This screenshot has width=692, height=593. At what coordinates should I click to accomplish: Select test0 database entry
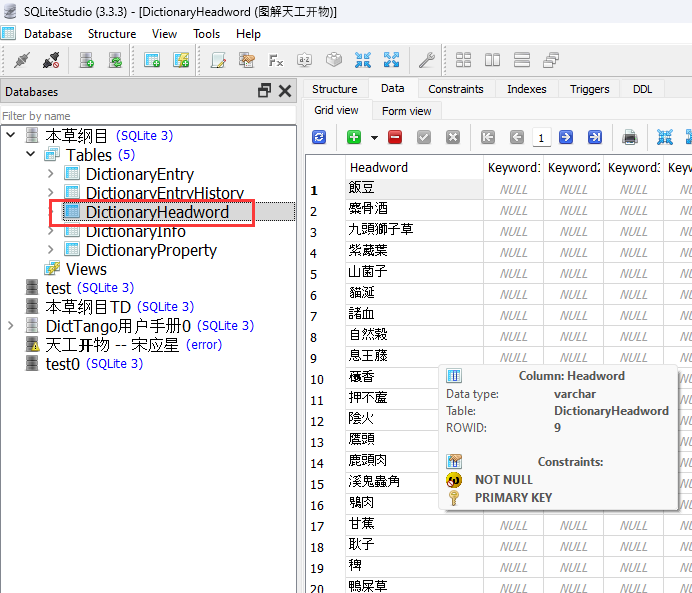(x=62, y=364)
